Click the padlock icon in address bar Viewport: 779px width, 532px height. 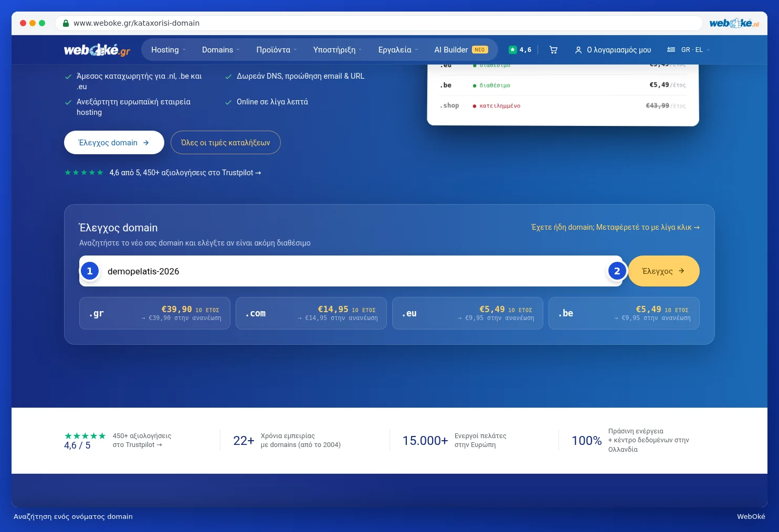[x=66, y=23]
